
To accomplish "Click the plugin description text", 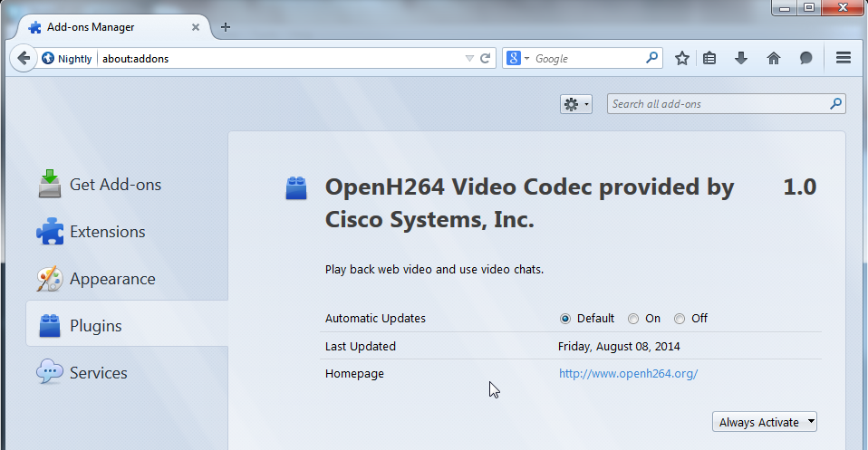I will pyautogui.click(x=434, y=270).
